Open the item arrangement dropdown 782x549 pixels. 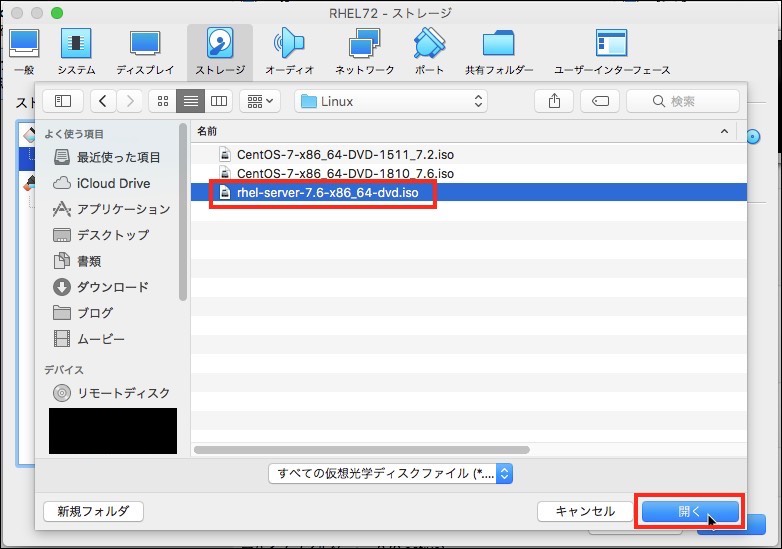tap(262, 101)
